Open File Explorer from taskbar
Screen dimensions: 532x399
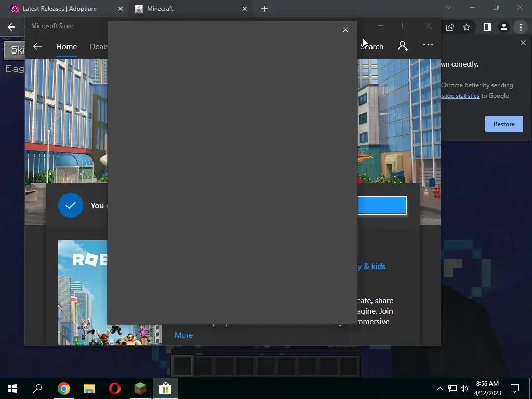pos(89,389)
